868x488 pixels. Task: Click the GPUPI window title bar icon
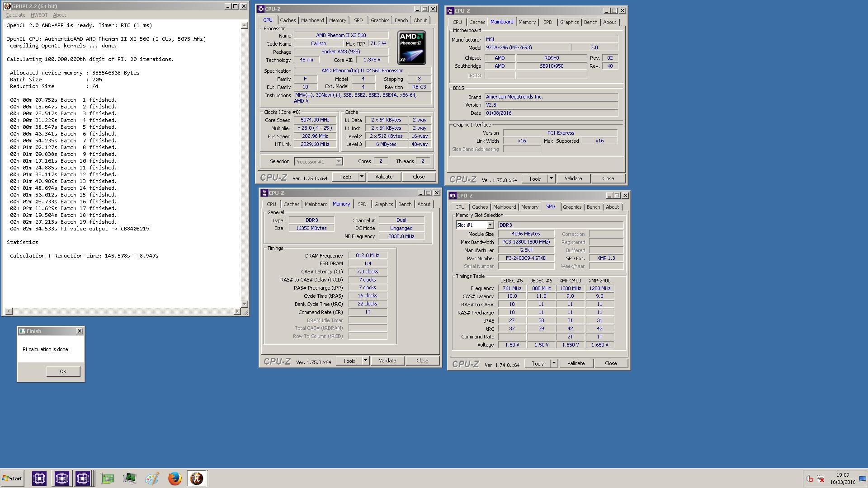(7, 6)
